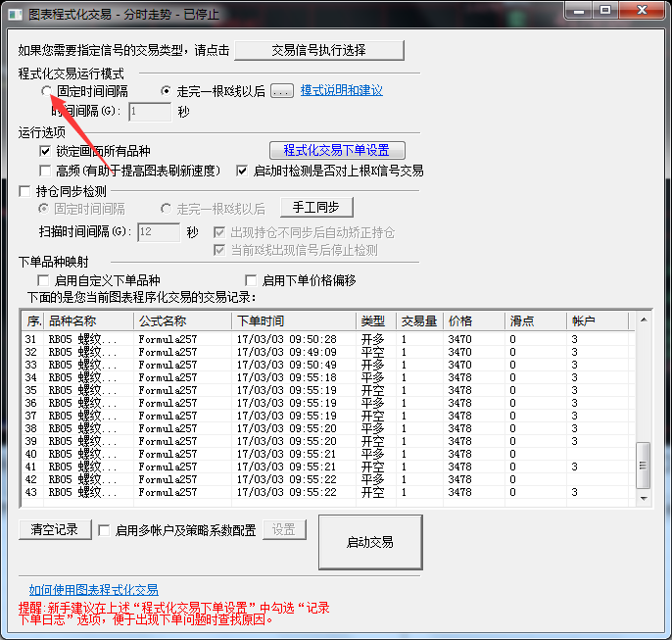The image size is (672, 640).
Task: Open 如何使用图表程式化交易 help link
Action: point(93,590)
